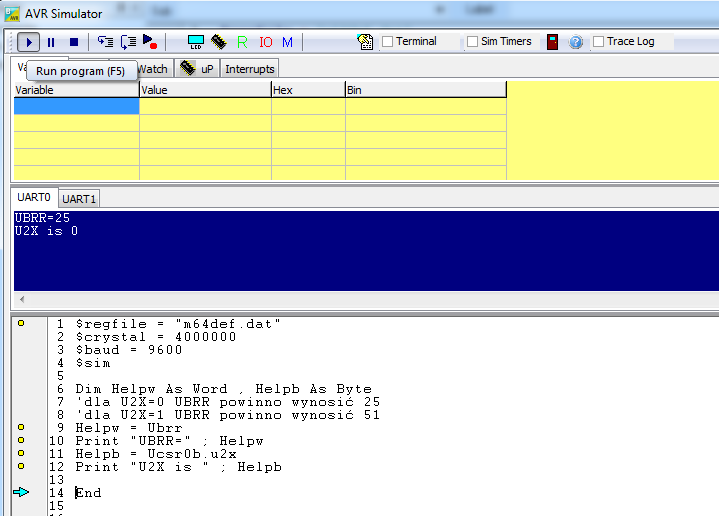
Task: Click code line 'Print "UBRR=" ; Helpw'
Action: (x=169, y=441)
